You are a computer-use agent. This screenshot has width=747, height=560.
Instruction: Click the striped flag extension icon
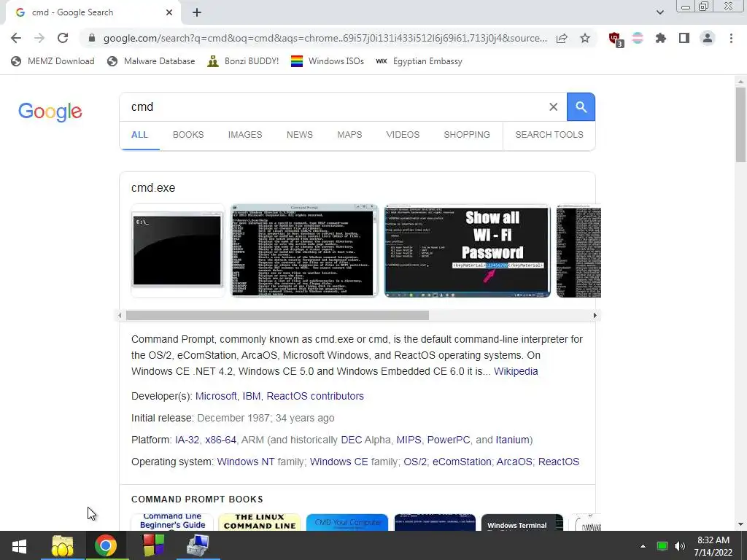coord(638,38)
